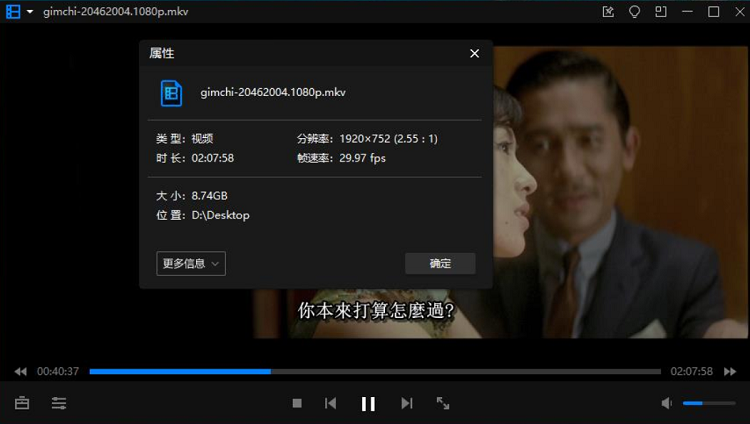Click the video file icon in properties

(171, 93)
